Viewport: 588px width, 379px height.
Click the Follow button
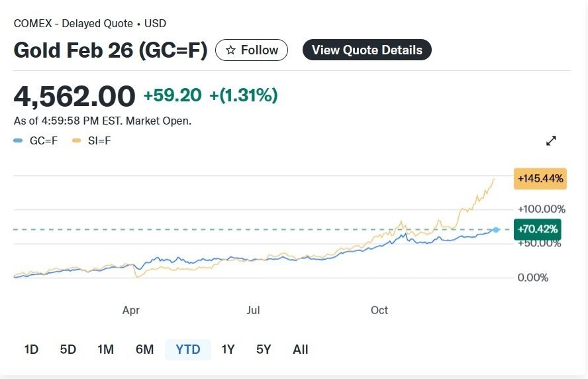(252, 50)
